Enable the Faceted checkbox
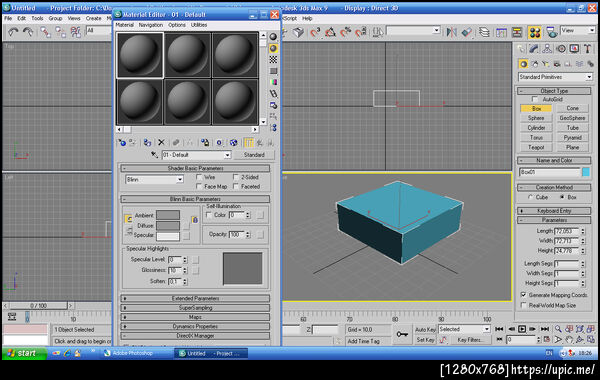The image size is (600, 380). [236, 186]
